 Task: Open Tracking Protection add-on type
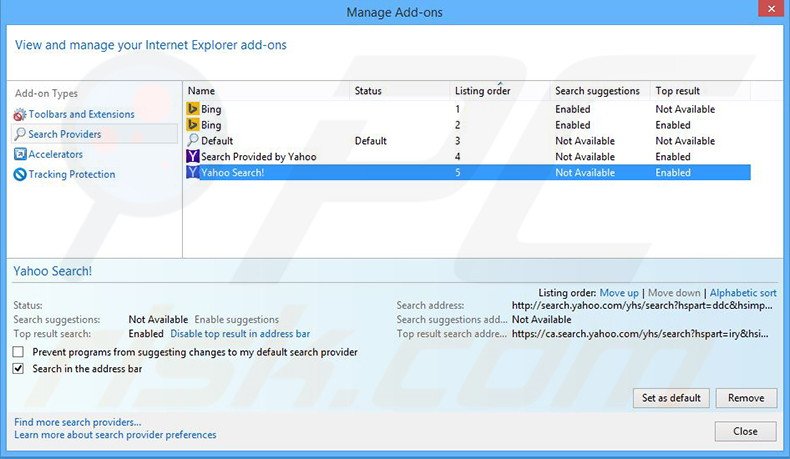(x=72, y=174)
